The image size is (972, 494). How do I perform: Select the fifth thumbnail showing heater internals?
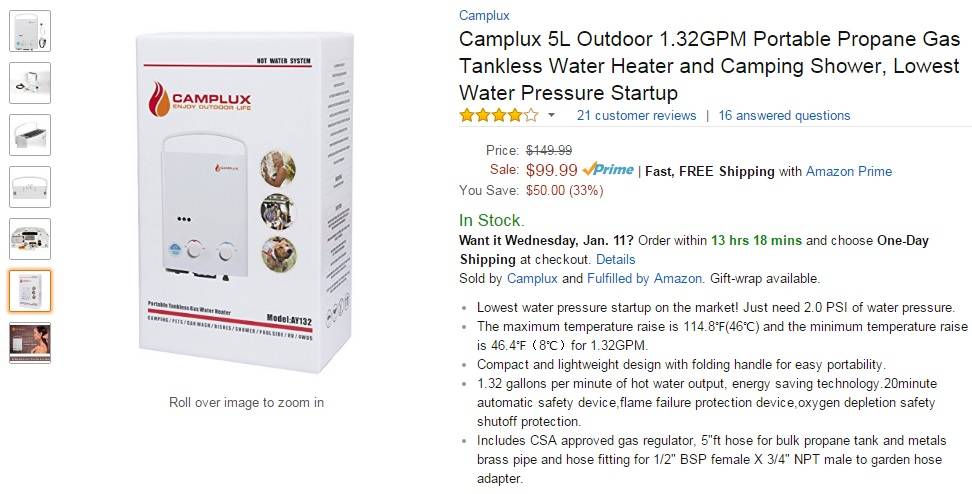(30, 239)
